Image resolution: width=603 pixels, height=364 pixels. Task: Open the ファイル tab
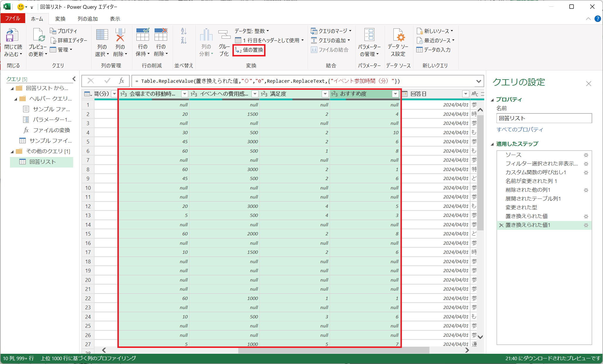[x=13, y=18]
